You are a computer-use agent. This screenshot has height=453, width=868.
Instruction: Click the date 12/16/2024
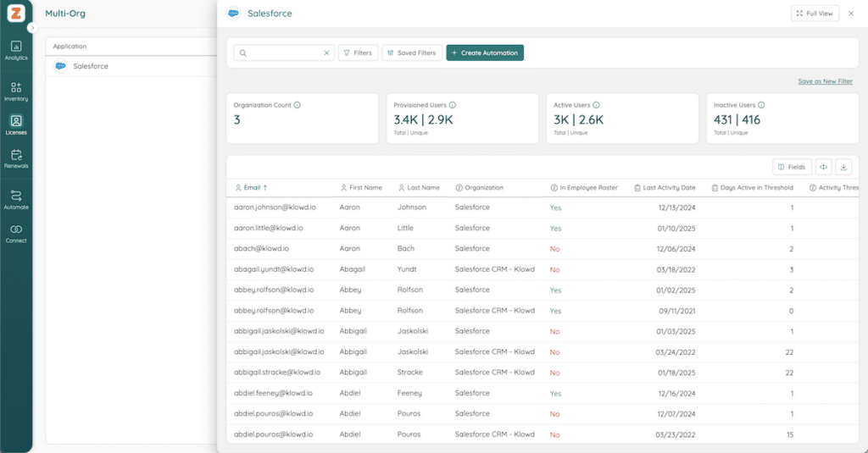676,394
